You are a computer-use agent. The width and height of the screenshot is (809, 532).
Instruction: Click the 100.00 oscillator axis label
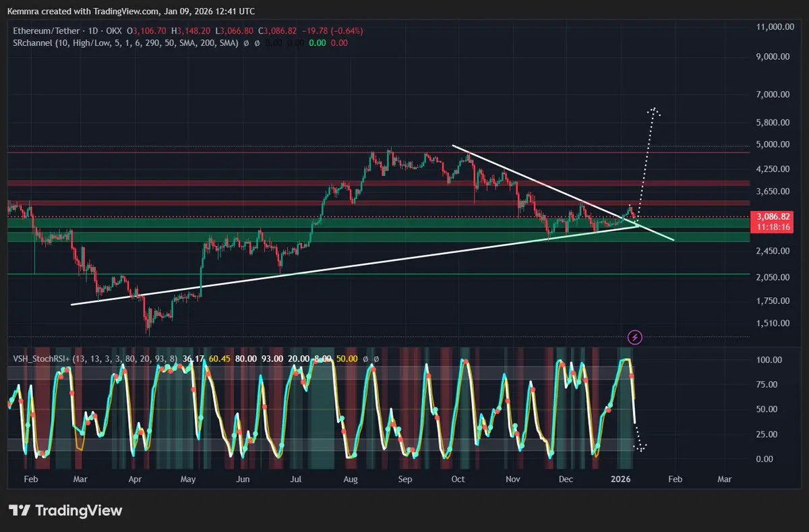769,360
